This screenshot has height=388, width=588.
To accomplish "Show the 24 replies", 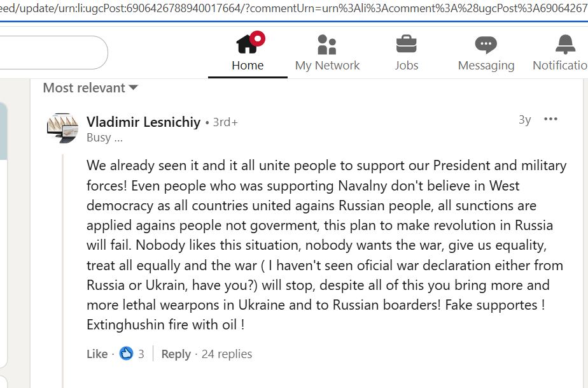I will point(227,354).
